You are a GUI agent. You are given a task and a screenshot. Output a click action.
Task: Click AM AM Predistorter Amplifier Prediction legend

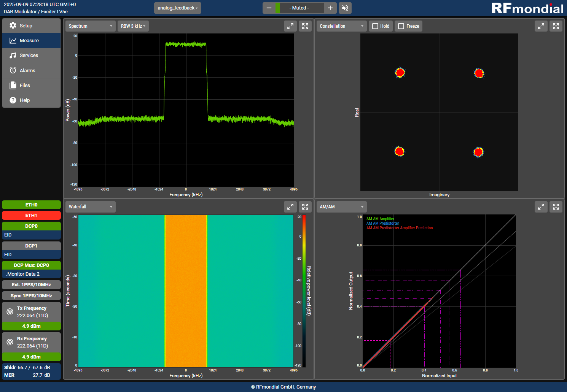[400, 228]
